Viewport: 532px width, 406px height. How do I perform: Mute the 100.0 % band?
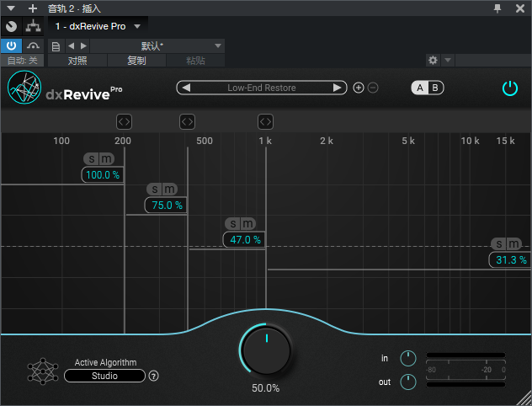tap(107, 158)
